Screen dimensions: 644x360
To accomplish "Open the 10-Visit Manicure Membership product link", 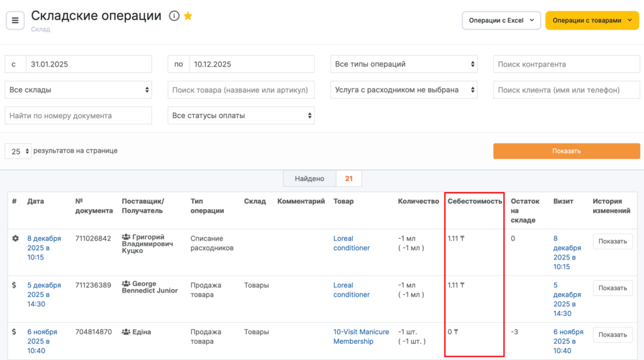I will [361, 337].
